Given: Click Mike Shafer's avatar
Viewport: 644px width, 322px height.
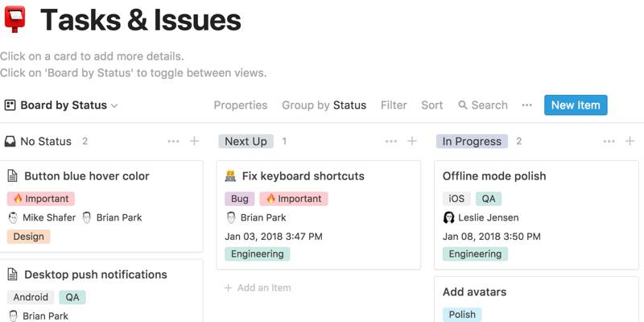Looking at the screenshot, I should 13,217.
